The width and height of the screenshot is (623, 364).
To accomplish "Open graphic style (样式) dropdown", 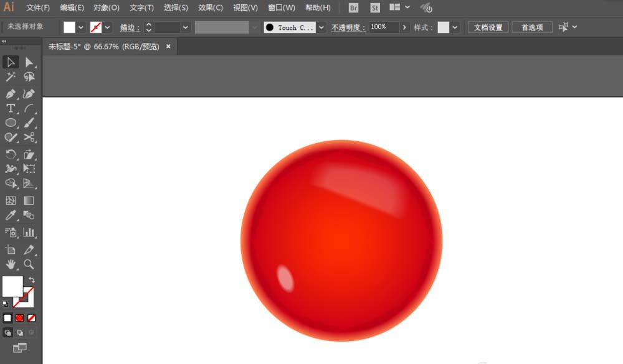I will click(455, 27).
